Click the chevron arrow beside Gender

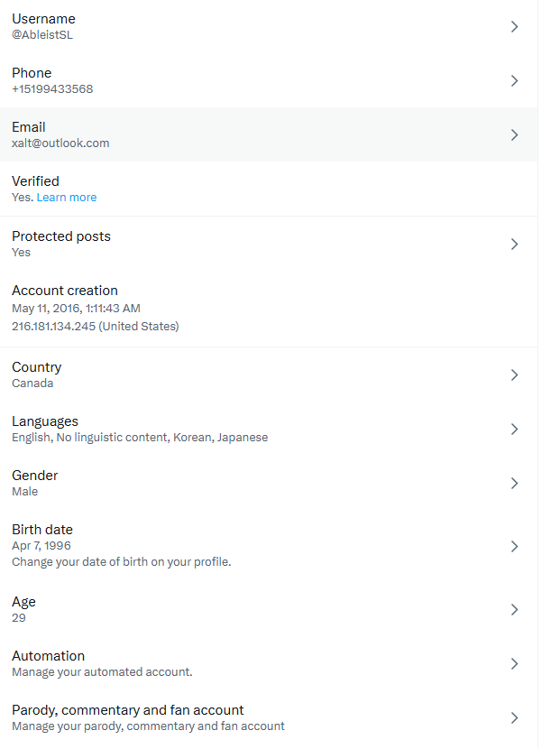(514, 483)
